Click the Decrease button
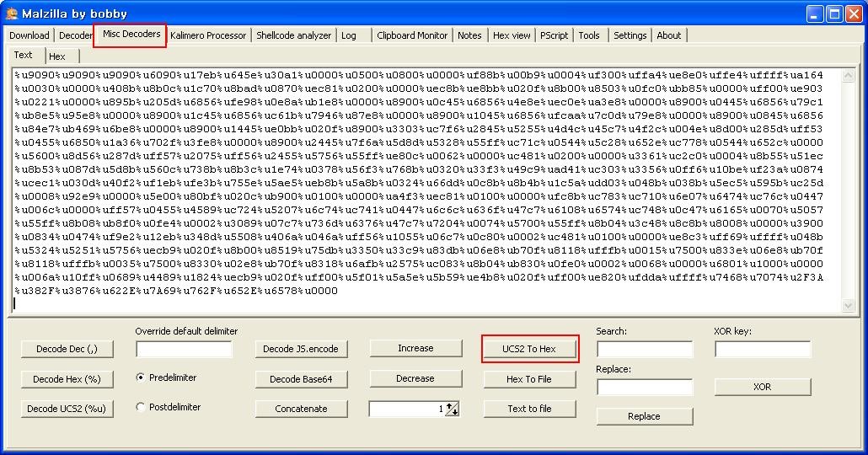This screenshot has width=868, height=455. (415, 378)
